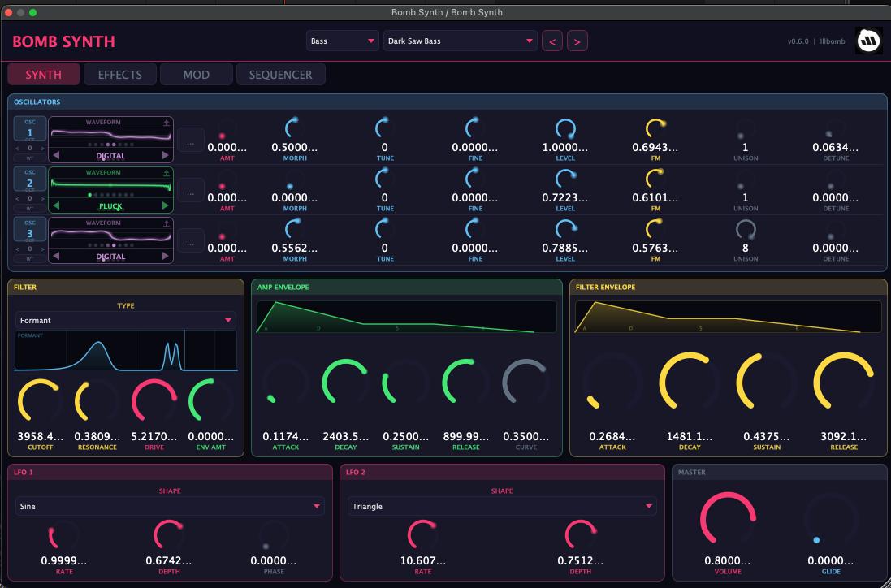Click previous waveform arrow on oscillator 1
Screen dimensions: 891x588
point(56,154)
